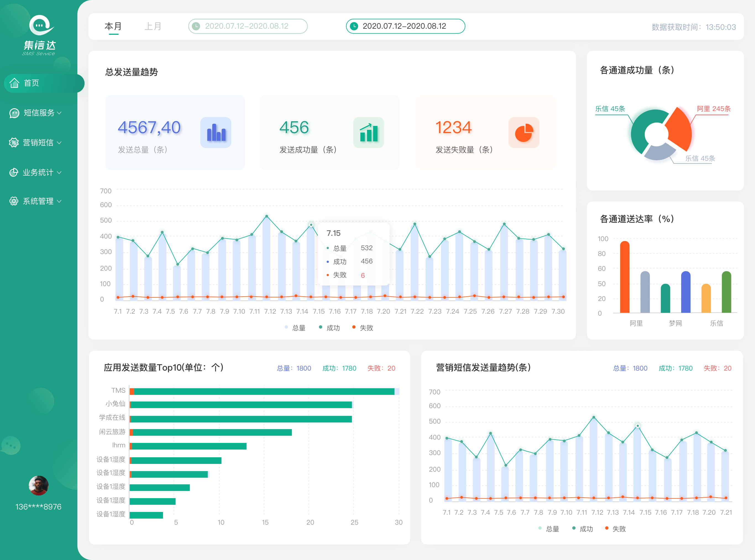Click 失败: 20 in Top10 header
The height and width of the screenshot is (560, 755).
click(382, 368)
